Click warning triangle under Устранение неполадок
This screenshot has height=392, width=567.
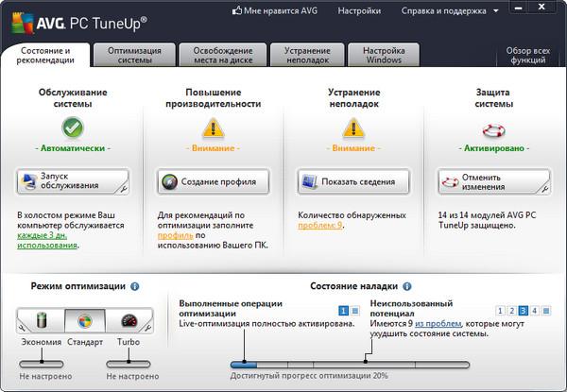coord(353,128)
